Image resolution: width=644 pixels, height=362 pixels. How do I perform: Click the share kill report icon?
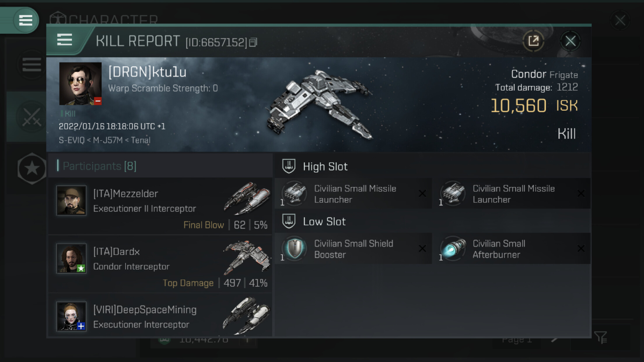coord(533,41)
